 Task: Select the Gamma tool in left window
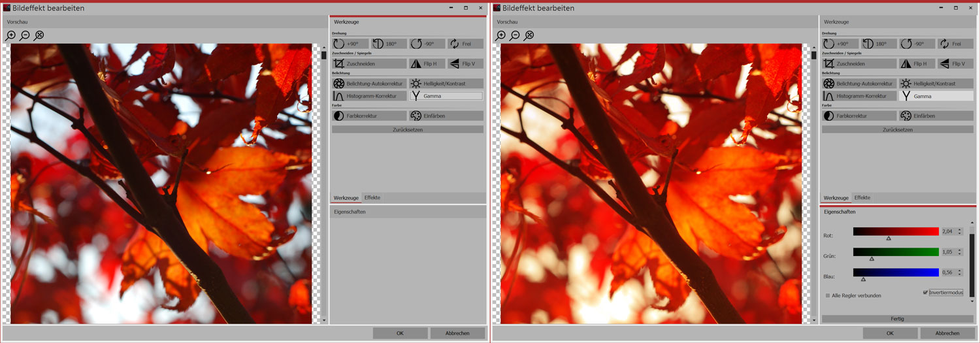[x=446, y=96]
